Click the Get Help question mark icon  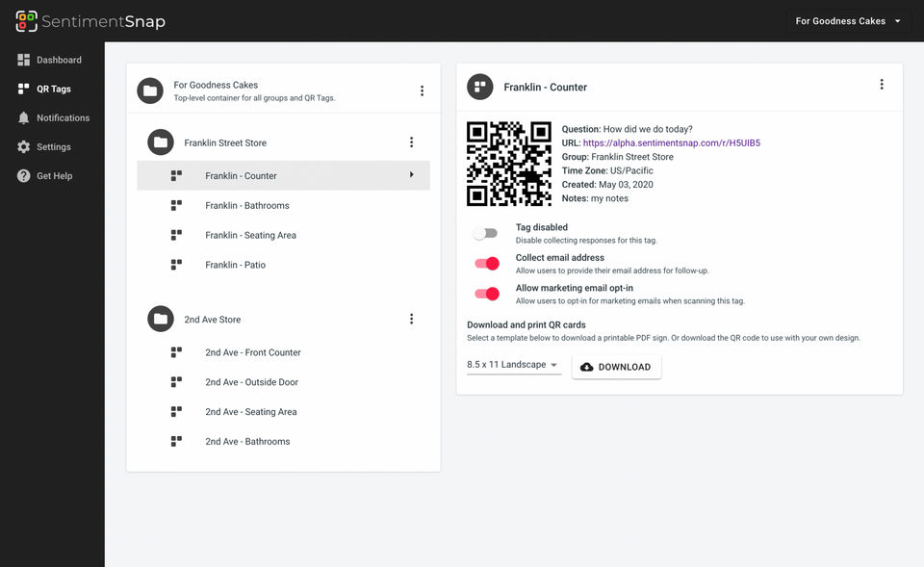coord(24,176)
